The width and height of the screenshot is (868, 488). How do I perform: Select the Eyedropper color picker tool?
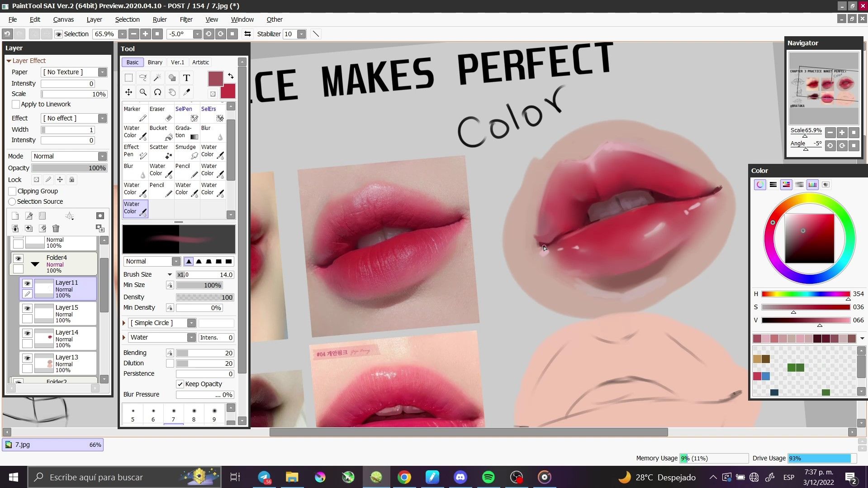pyautogui.click(x=186, y=92)
